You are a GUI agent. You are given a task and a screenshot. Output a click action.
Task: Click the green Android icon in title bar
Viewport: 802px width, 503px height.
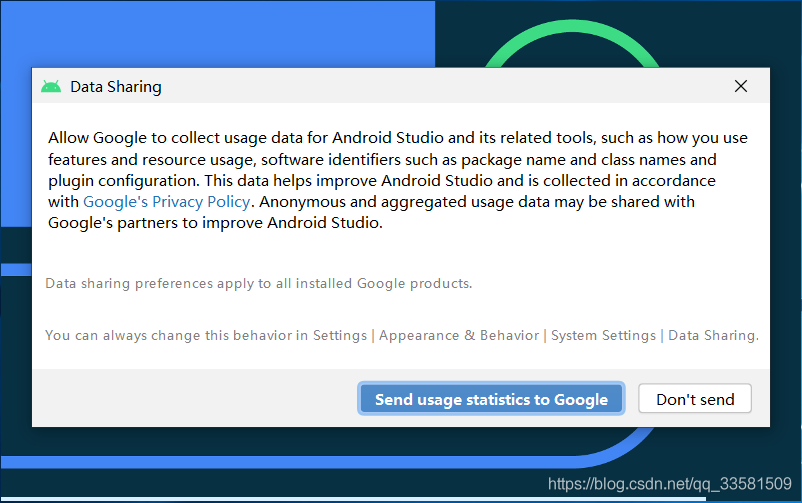click(x=51, y=86)
